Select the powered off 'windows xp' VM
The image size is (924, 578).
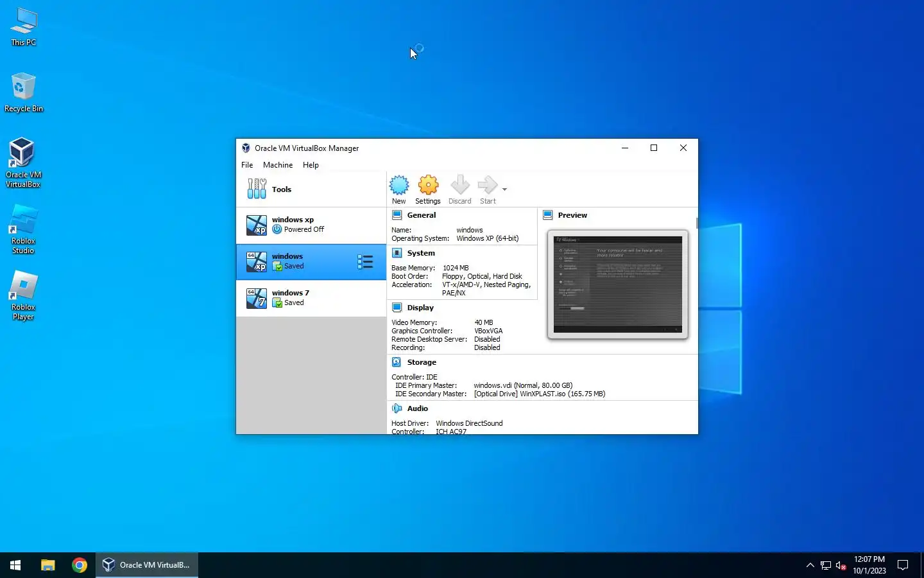(311, 225)
